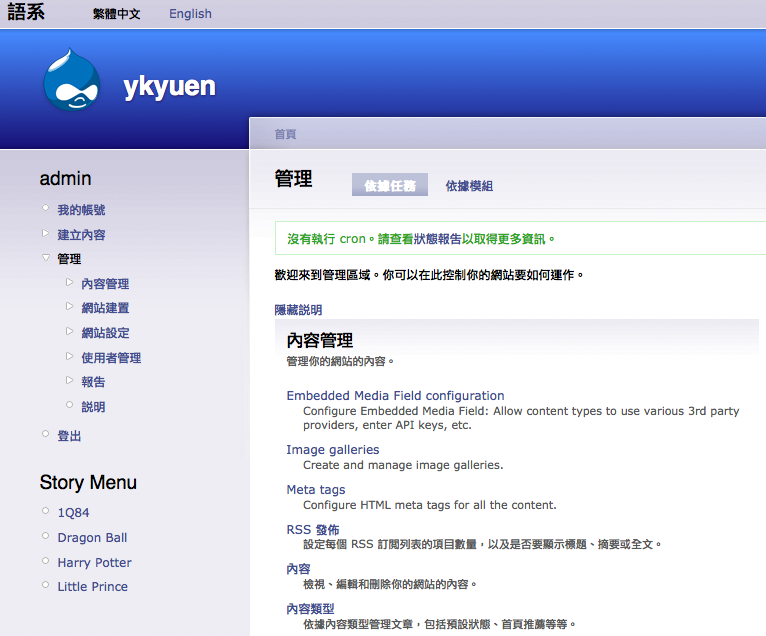The height and width of the screenshot is (636, 766).
Task: Collapse the 管理 menu arrow
Action: pos(45,258)
